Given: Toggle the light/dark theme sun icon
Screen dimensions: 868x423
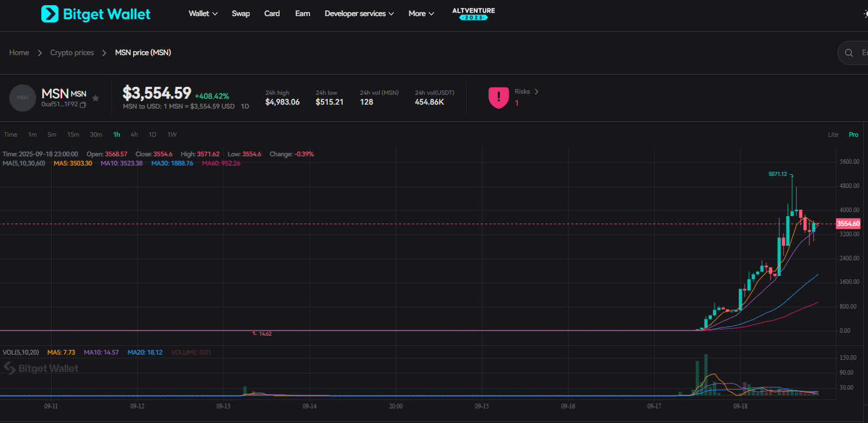Looking at the screenshot, I should 865,14.
